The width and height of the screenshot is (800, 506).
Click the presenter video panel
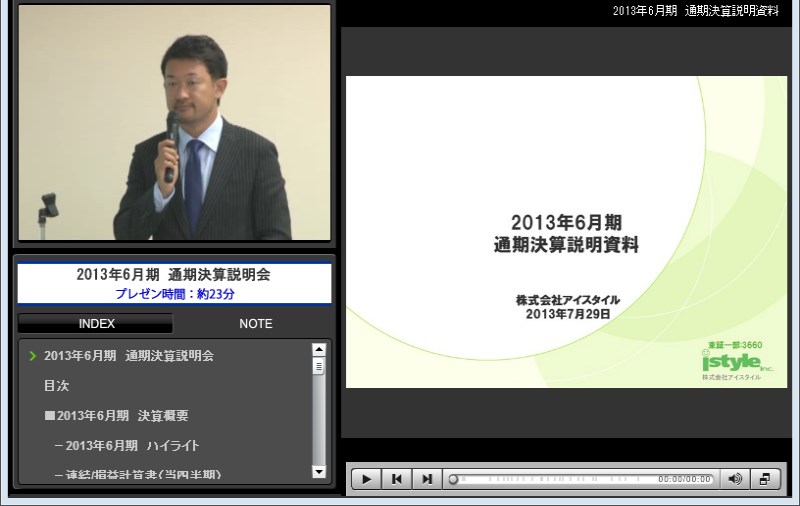pyautogui.click(x=174, y=122)
